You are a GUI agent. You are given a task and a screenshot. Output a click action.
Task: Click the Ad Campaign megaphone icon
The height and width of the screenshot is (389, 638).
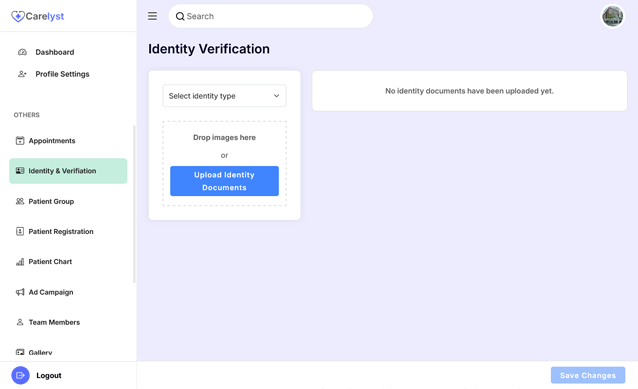point(20,292)
